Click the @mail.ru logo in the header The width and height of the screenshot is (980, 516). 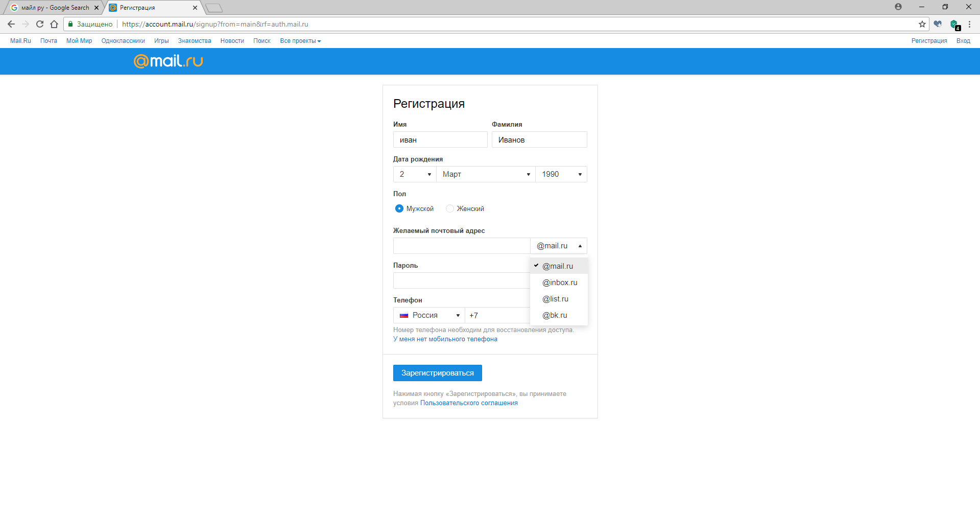169,61
